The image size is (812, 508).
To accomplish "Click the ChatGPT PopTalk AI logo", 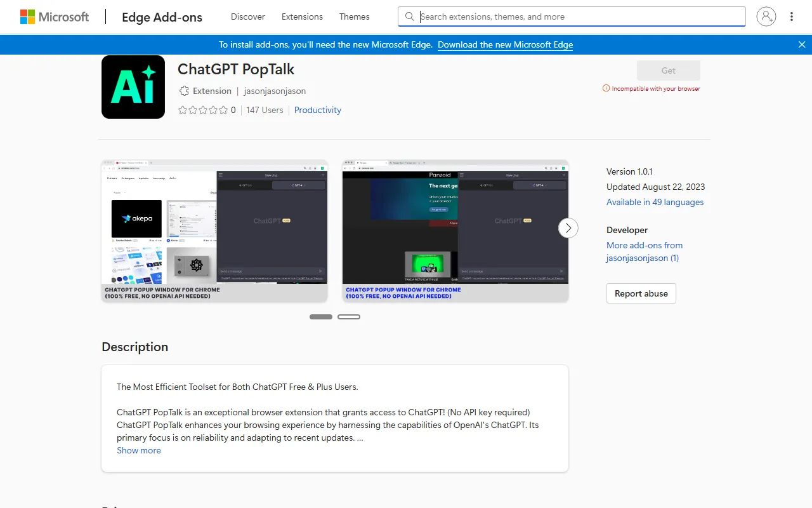I will [133, 87].
